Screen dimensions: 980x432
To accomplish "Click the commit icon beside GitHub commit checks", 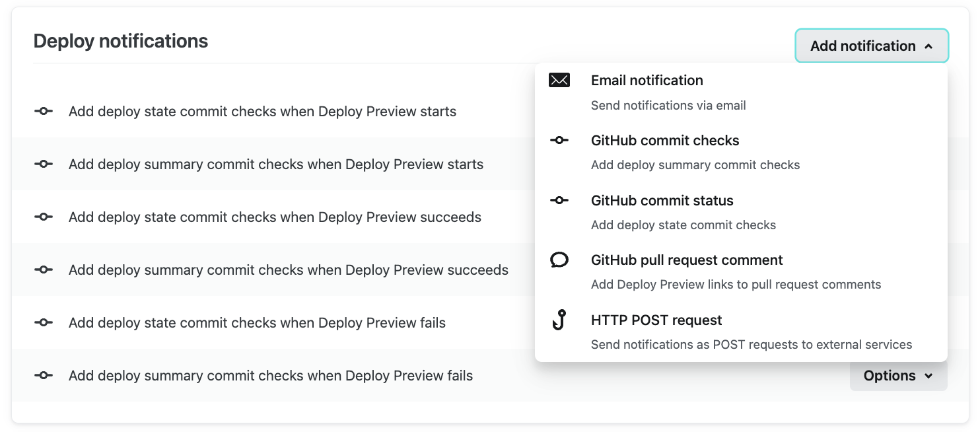I will pyautogui.click(x=559, y=141).
